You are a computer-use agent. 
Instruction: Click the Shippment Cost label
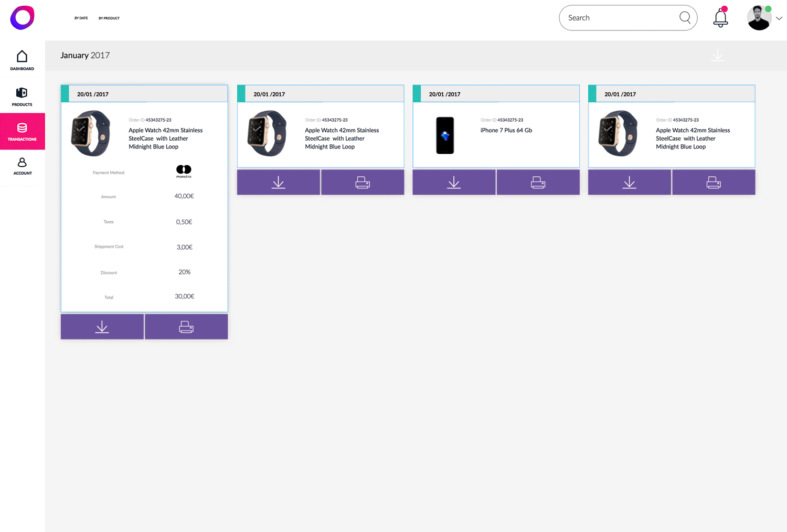coord(109,247)
